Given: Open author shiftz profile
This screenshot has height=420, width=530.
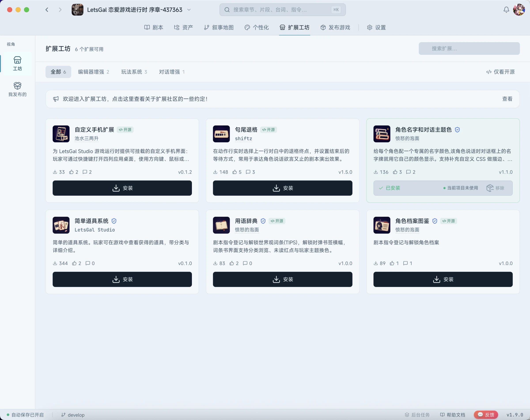Looking at the screenshot, I should (x=243, y=139).
